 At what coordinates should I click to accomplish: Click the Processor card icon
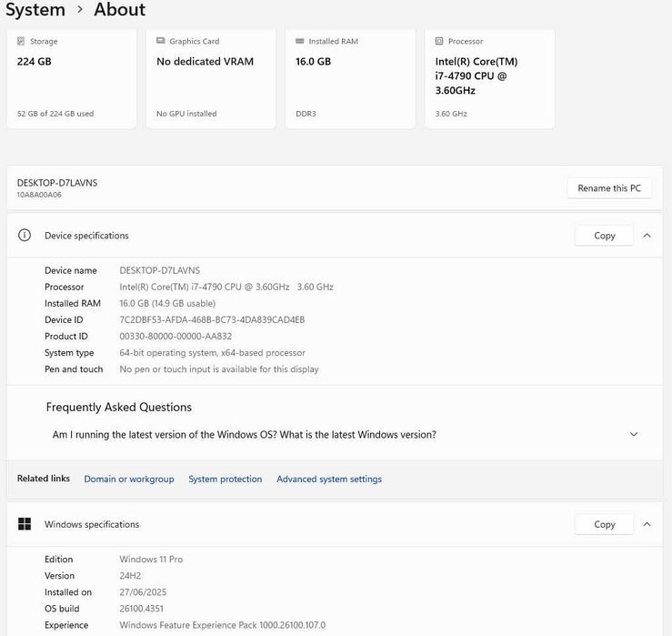[439, 42]
